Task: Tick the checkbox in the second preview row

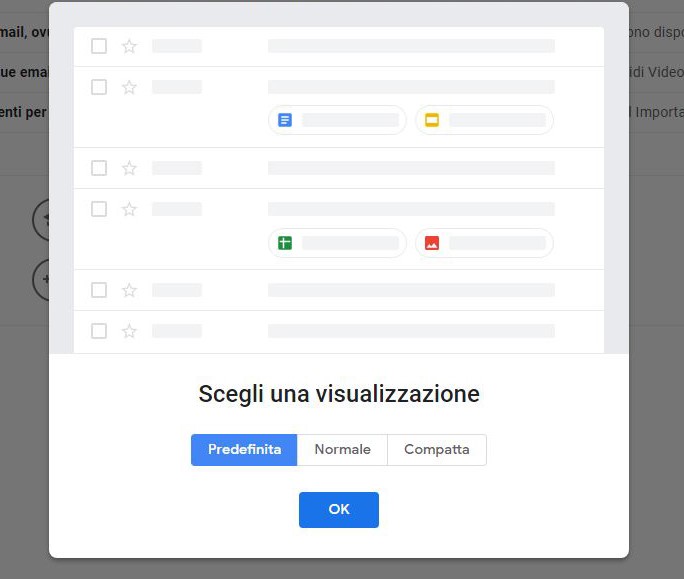Action: click(99, 87)
